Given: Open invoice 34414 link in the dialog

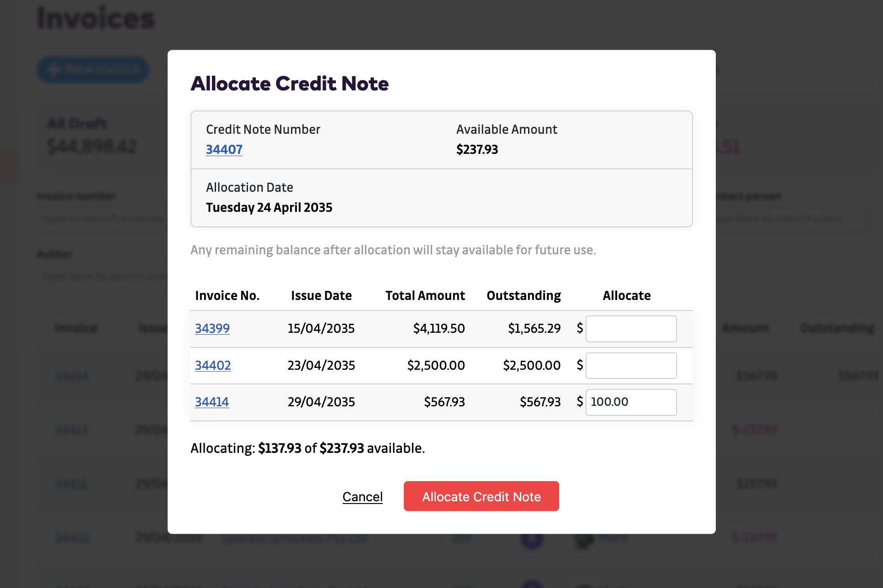Looking at the screenshot, I should point(211,402).
